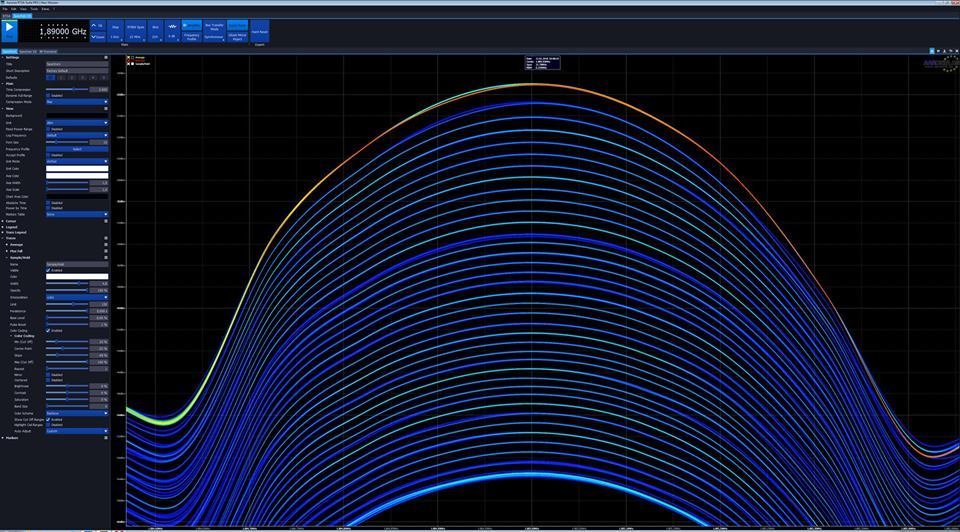
Task: Toggle the Fixed Power Range checkbox
Action: click(48, 129)
